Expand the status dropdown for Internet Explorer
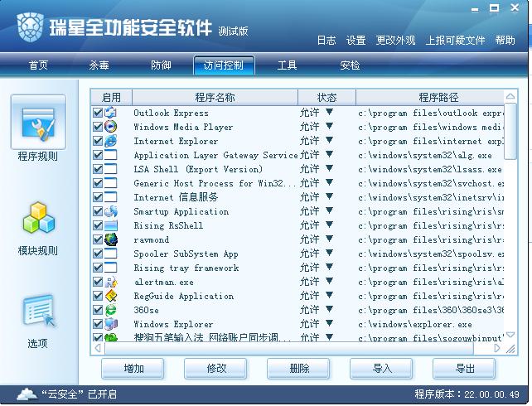Image resolution: width=532 pixels, height=406 pixels. [329, 140]
